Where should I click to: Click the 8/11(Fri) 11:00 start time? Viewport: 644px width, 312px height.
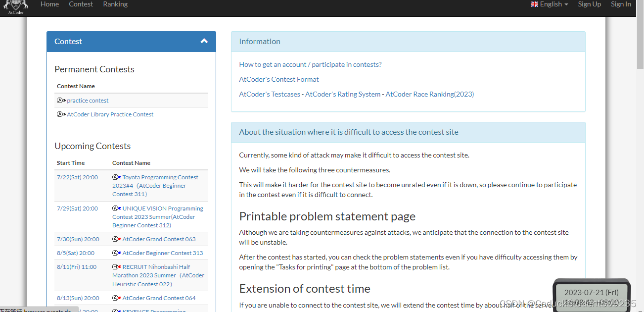(x=77, y=267)
